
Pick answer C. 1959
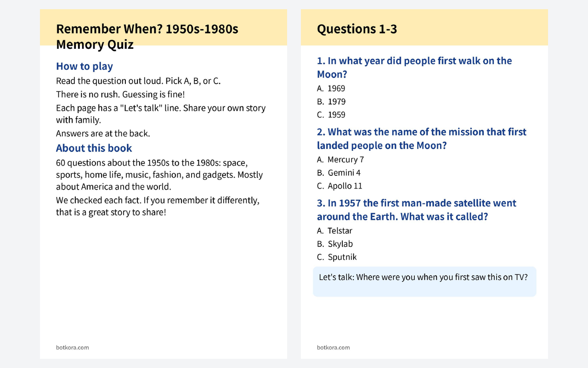tap(331, 115)
